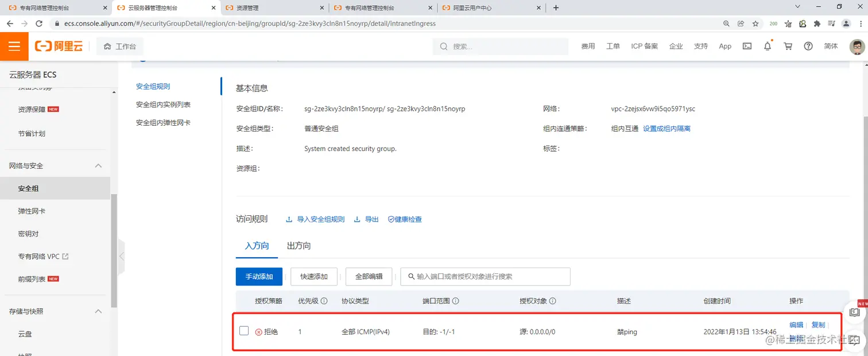The height and width of the screenshot is (356, 868).
Task: Collapse the sidebar with the handle
Action: tap(121, 256)
